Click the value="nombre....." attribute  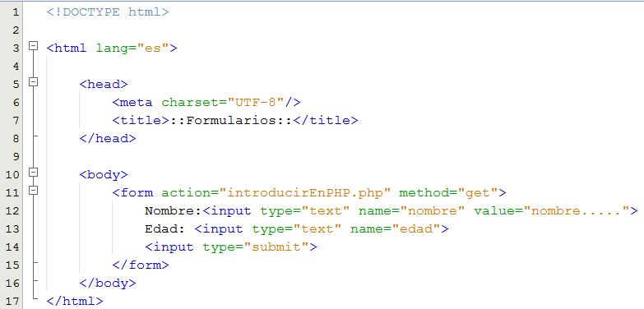552,210
